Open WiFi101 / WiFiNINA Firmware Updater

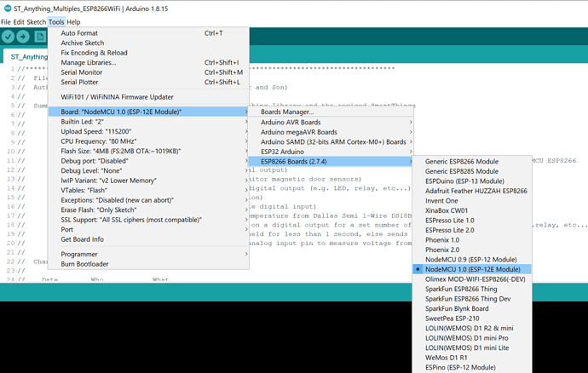[x=148, y=97]
